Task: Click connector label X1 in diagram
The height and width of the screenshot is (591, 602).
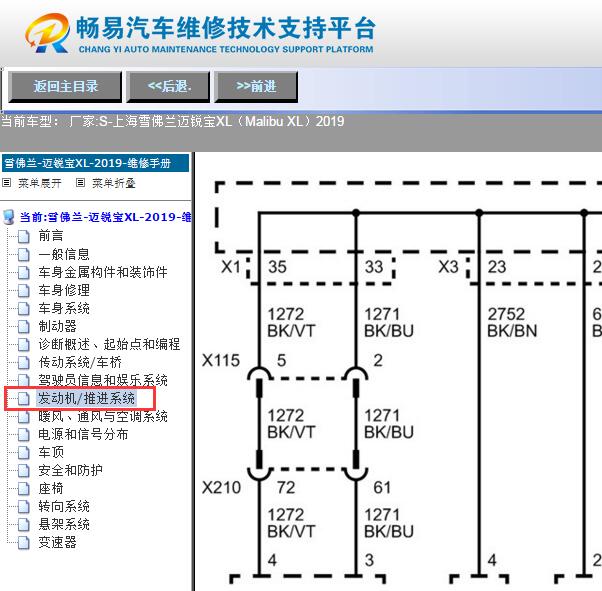Action: click(231, 267)
